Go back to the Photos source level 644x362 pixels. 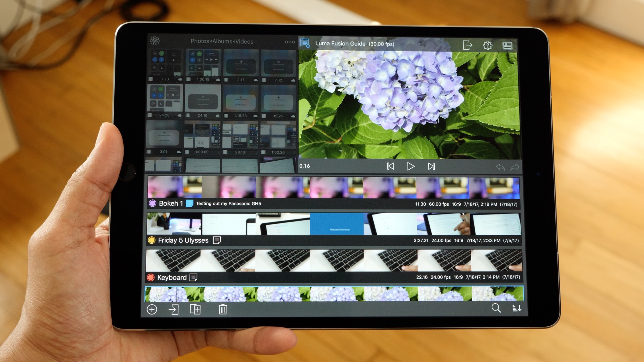200,41
